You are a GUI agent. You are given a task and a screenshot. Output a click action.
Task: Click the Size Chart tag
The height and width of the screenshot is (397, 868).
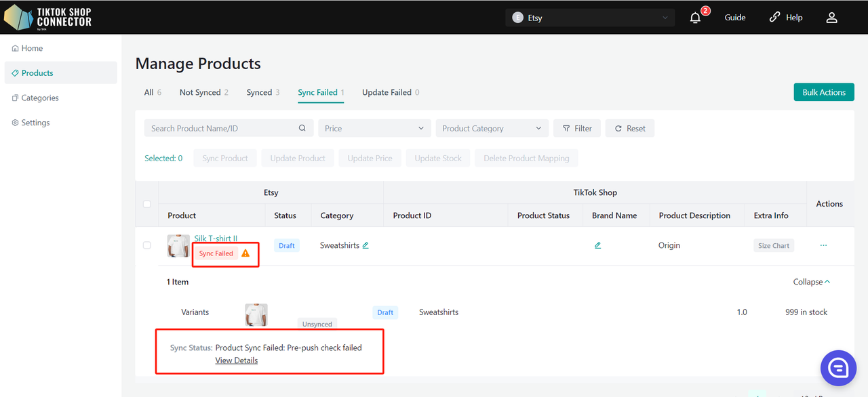coord(774,245)
